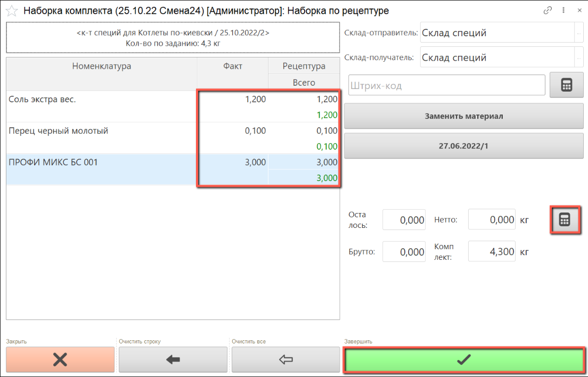Viewport: 588px width, 377px height.
Task: Expand Склад-отправитель selection ellipsis
Action: click(578, 33)
